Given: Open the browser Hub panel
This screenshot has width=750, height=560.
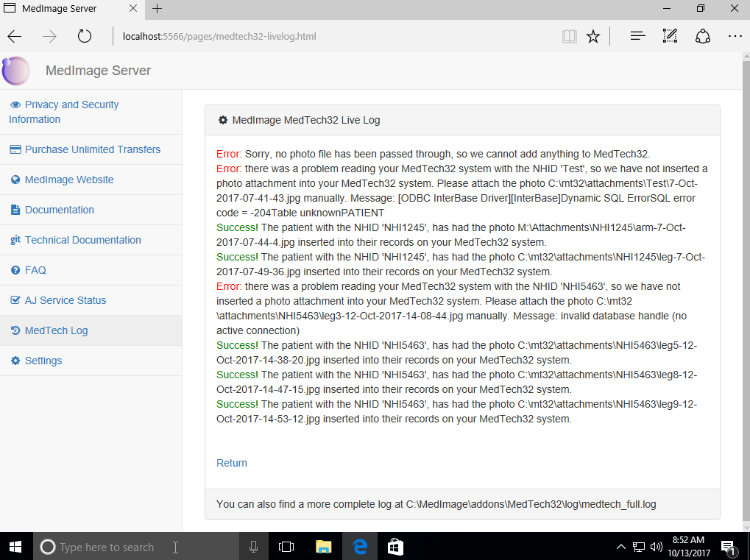Looking at the screenshot, I should (x=637, y=36).
